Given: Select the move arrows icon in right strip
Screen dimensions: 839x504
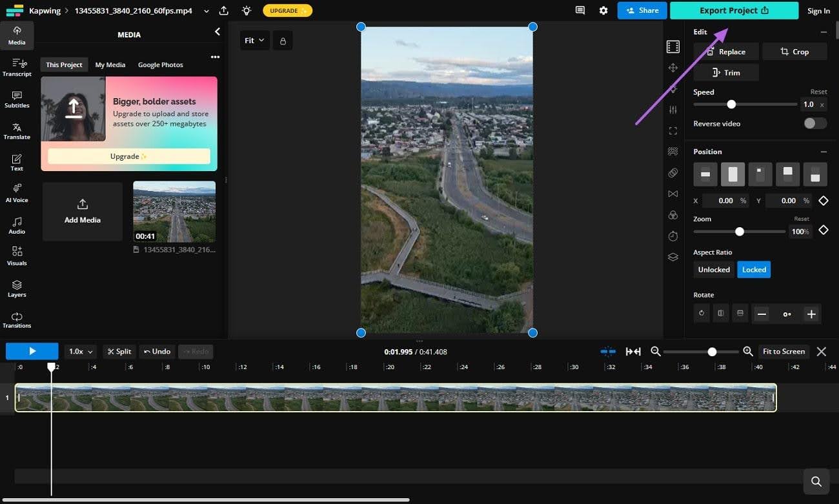Looking at the screenshot, I should 673,68.
